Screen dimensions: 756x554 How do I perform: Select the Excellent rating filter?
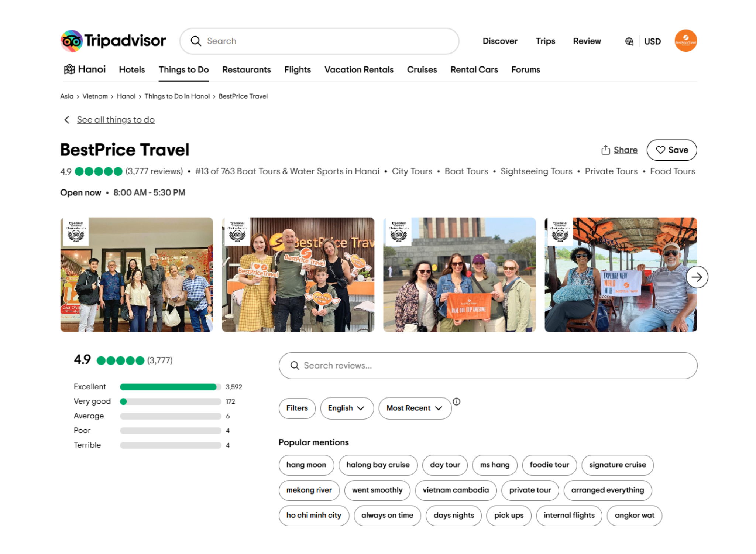pos(169,387)
